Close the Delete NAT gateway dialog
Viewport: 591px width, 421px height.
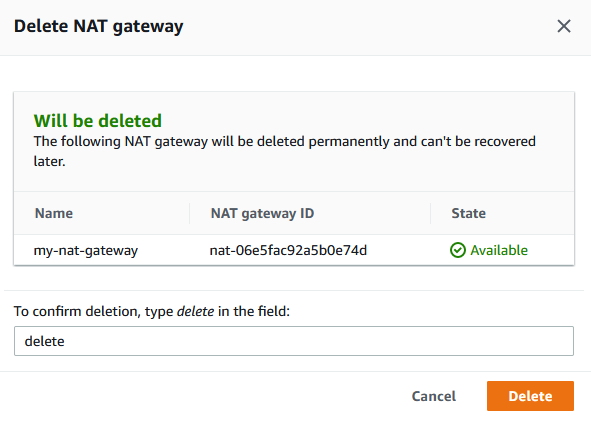tap(564, 26)
